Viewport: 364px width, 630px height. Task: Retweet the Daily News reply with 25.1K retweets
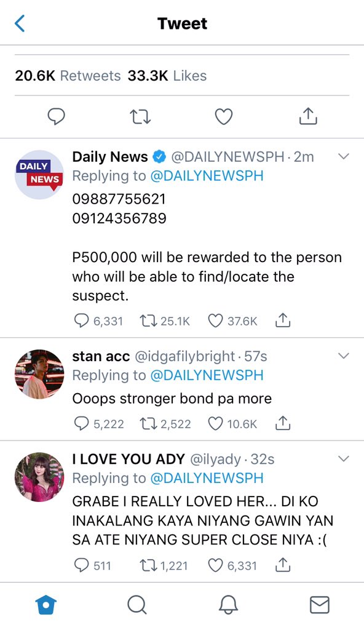click(148, 321)
